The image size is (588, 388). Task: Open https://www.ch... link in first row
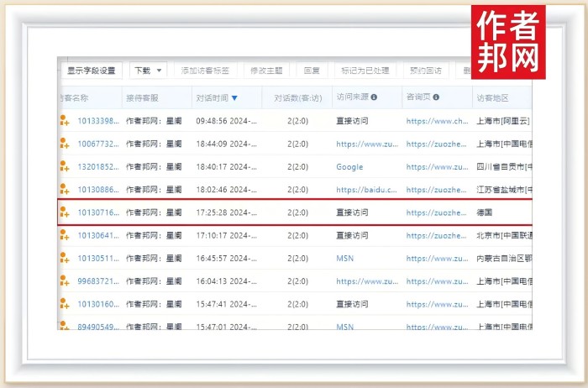click(x=437, y=121)
